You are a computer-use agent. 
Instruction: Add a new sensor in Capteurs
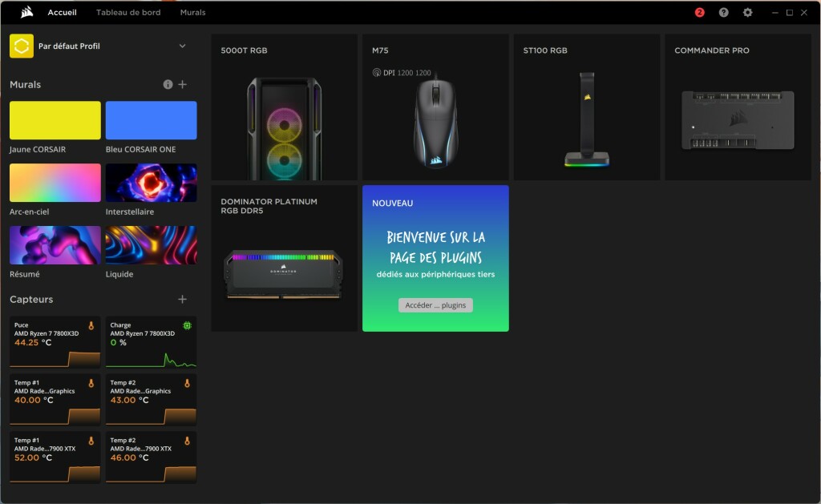pyautogui.click(x=183, y=299)
